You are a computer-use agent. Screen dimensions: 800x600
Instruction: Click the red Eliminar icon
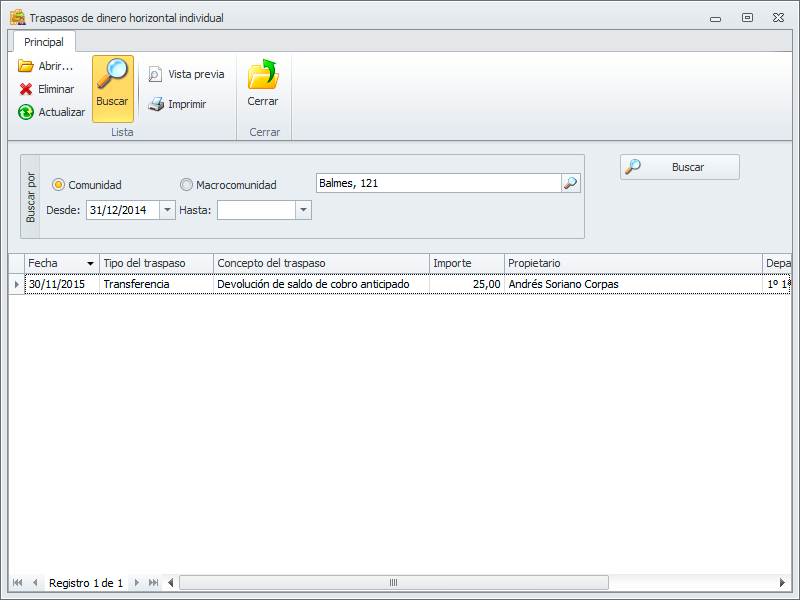[26, 89]
